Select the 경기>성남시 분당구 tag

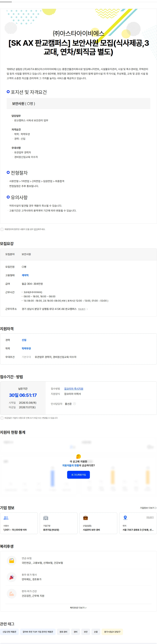pos(112,632)
